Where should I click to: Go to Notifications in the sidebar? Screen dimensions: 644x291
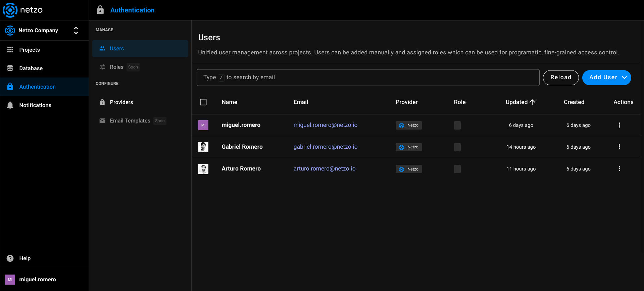pos(44,105)
